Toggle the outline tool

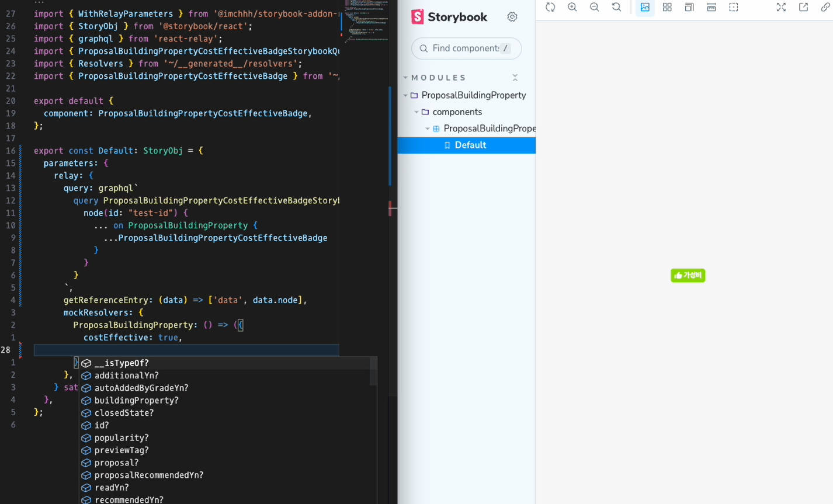[x=734, y=8]
